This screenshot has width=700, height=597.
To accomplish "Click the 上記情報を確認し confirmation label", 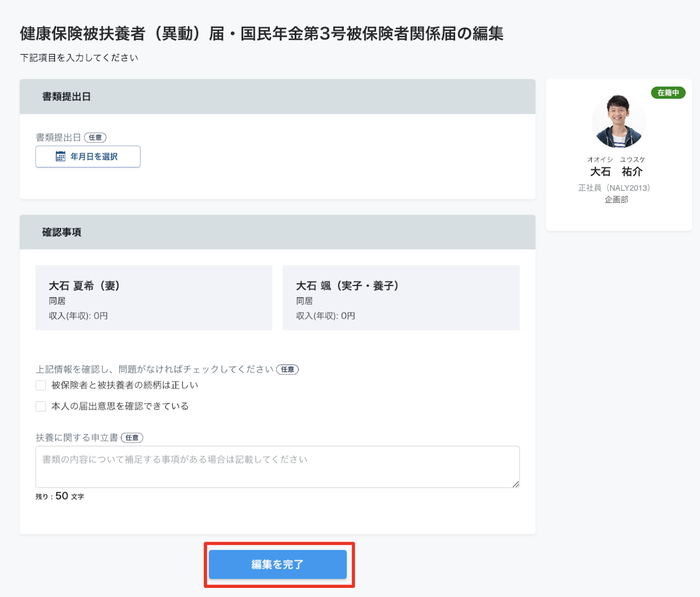I will coord(154,370).
